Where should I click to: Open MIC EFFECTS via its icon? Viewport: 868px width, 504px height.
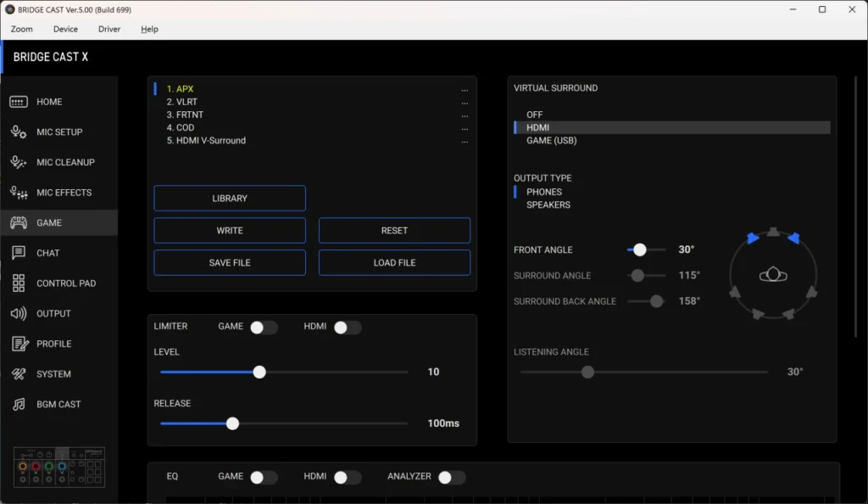(x=19, y=193)
